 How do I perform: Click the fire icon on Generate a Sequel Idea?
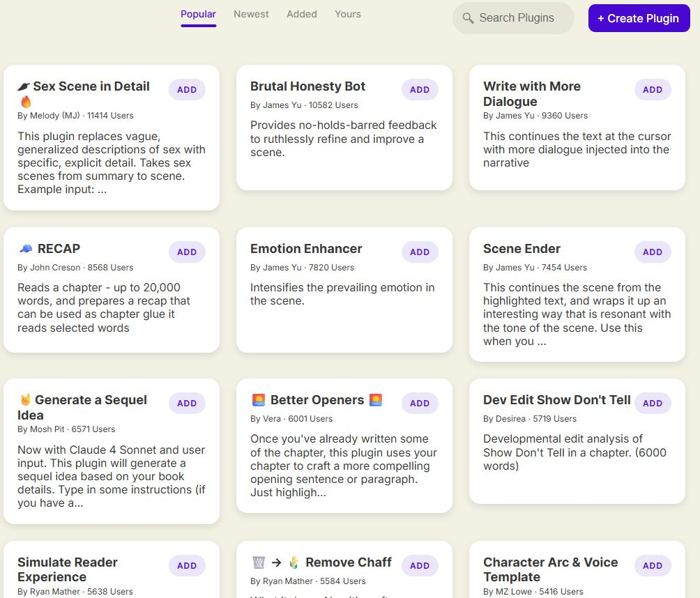[x=23, y=399]
